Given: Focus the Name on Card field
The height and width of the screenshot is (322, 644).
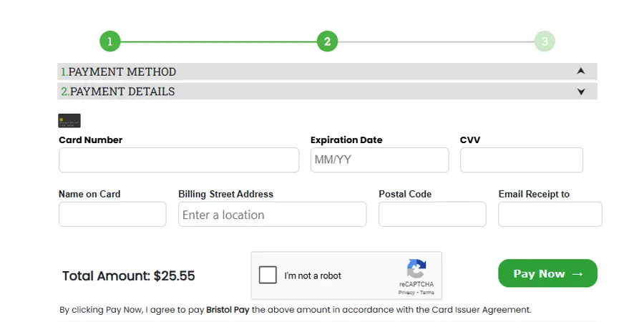Looking at the screenshot, I should [112, 214].
